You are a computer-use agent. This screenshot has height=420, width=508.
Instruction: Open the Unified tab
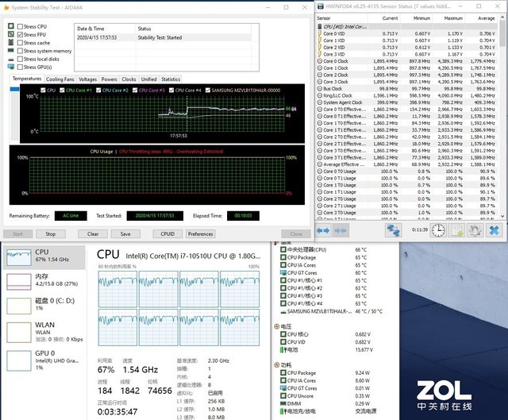(x=148, y=79)
